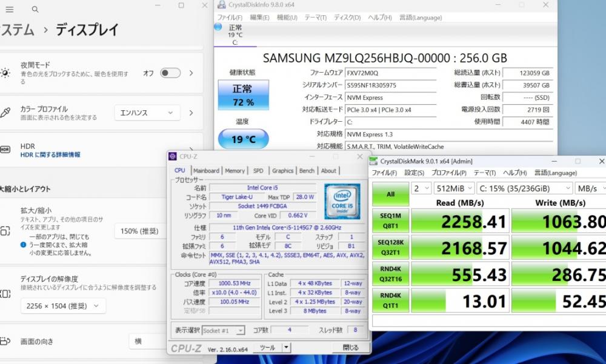
Task: Expand night light settings chevron
Action: (191, 73)
